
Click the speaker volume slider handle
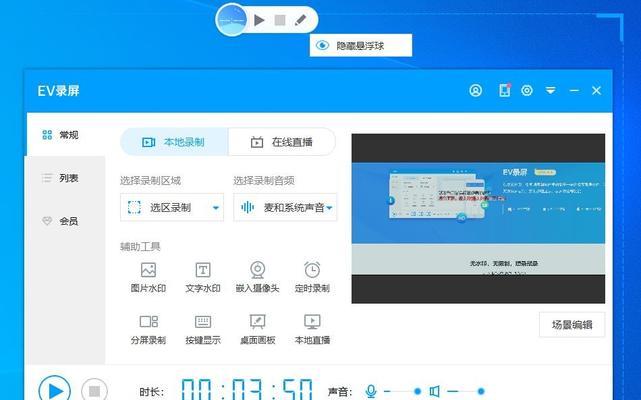tap(481, 391)
